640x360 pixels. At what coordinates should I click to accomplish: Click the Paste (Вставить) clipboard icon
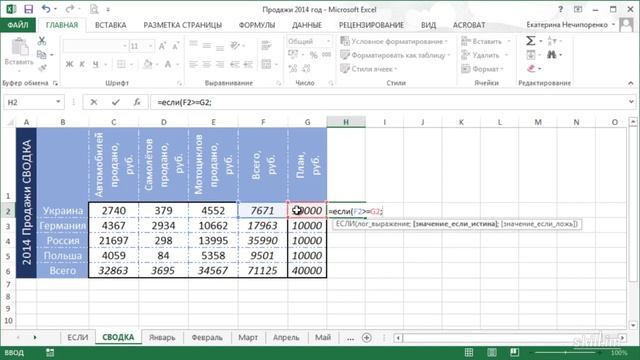tap(19, 47)
